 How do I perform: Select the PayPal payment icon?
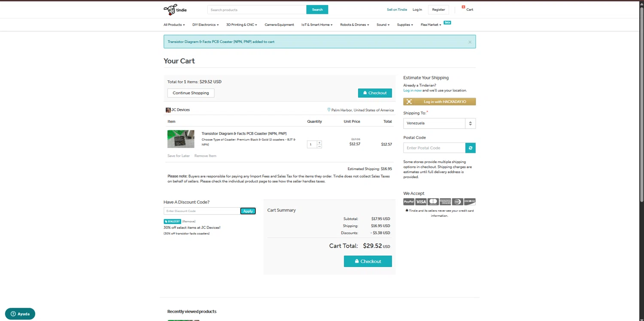(x=409, y=202)
